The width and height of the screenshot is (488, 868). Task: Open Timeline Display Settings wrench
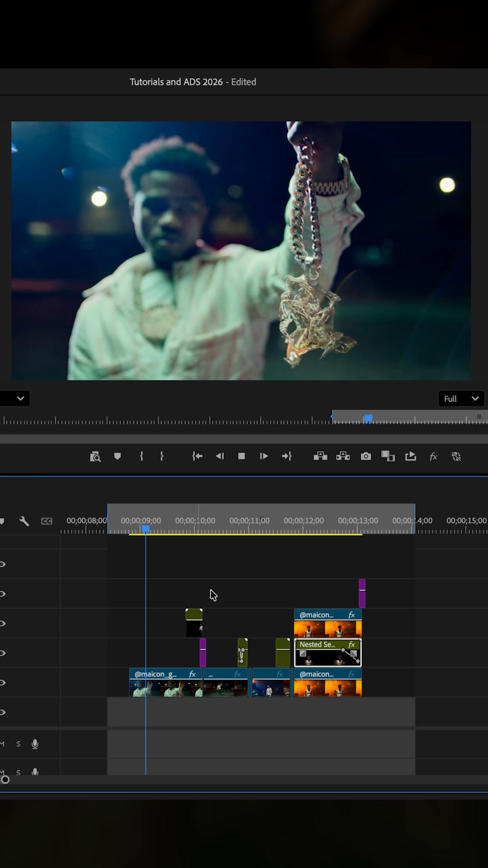(x=24, y=521)
